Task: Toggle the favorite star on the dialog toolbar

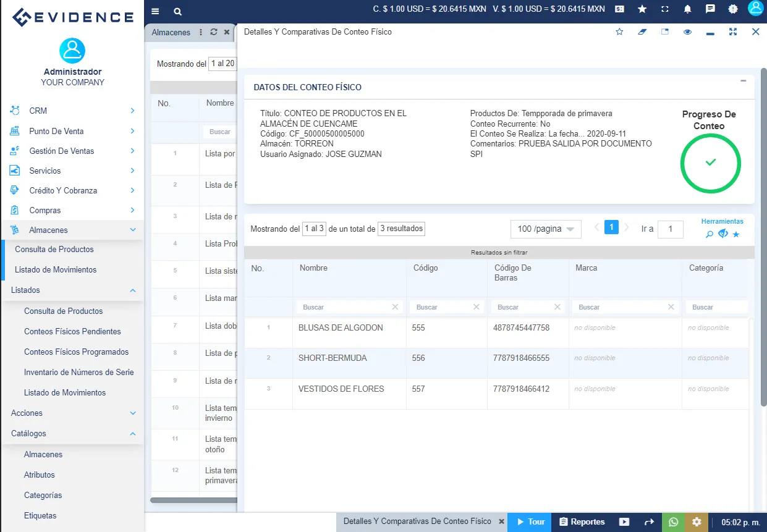Action: (x=619, y=32)
